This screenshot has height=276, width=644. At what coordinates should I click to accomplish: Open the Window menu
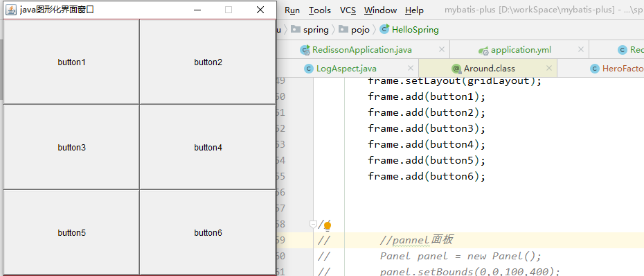tap(380, 10)
